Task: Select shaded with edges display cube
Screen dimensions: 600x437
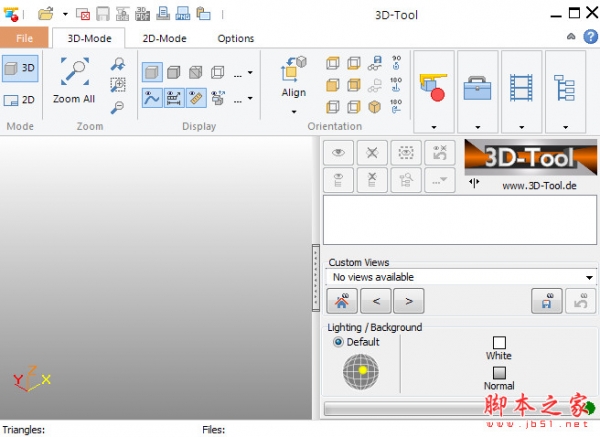Action: point(174,72)
